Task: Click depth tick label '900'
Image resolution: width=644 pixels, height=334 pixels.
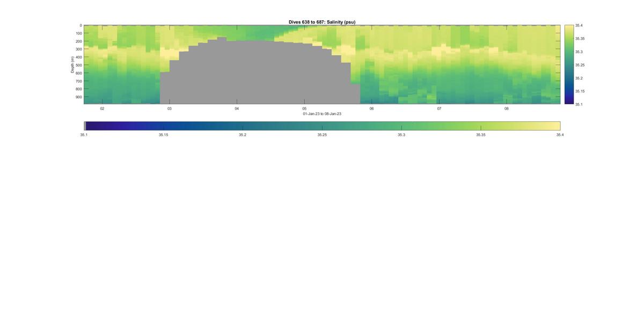Action: [x=78, y=97]
